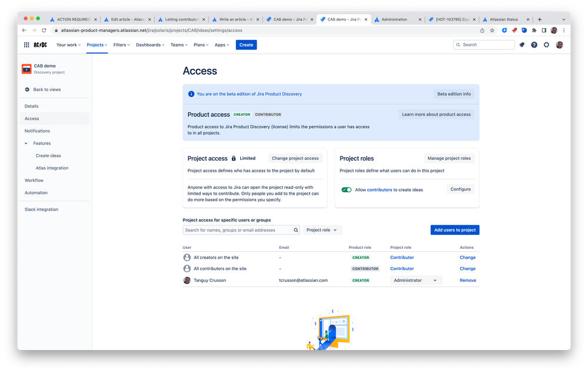588x373 pixels.
Task: Click Change for All creators on the site
Action: coord(467,258)
